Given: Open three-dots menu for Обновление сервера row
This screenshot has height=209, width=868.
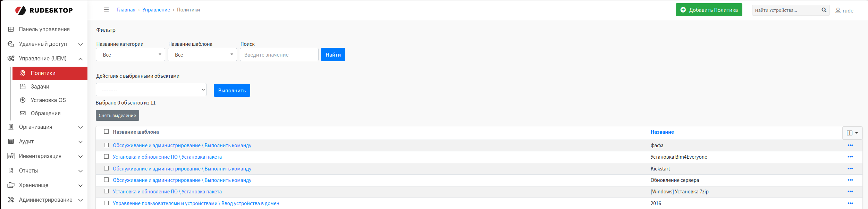Looking at the screenshot, I should (850, 180).
